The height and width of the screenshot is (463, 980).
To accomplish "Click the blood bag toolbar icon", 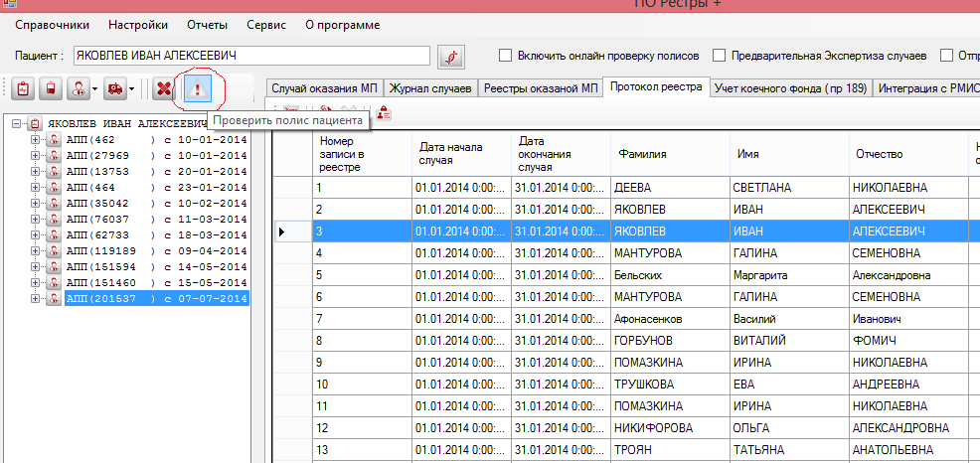I will coord(50,89).
